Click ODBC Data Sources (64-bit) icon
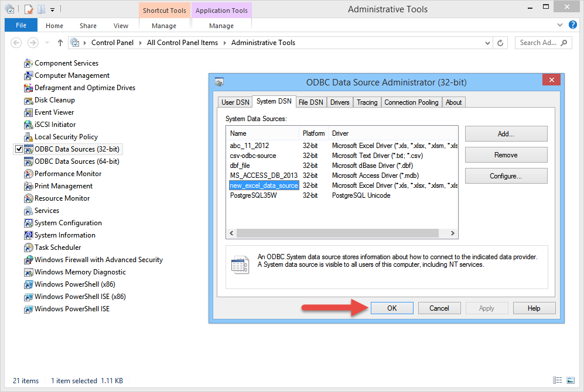 (x=28, y=161)
